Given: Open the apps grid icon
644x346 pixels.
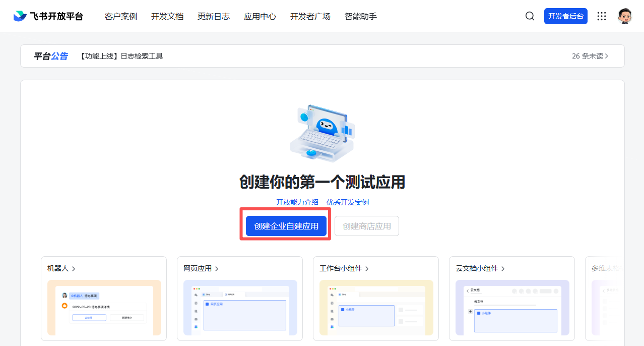Looking at the screenshot, I should 602,16.
